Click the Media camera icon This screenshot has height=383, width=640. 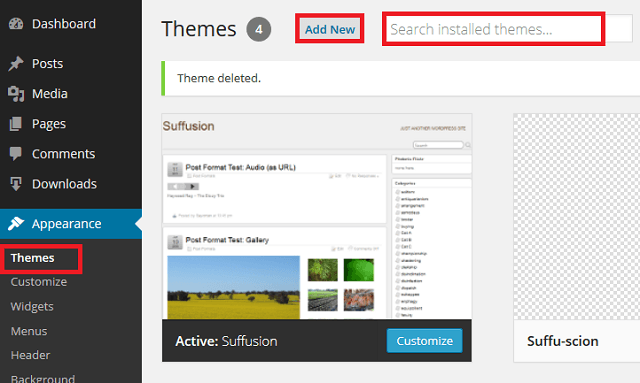point(16,94)
